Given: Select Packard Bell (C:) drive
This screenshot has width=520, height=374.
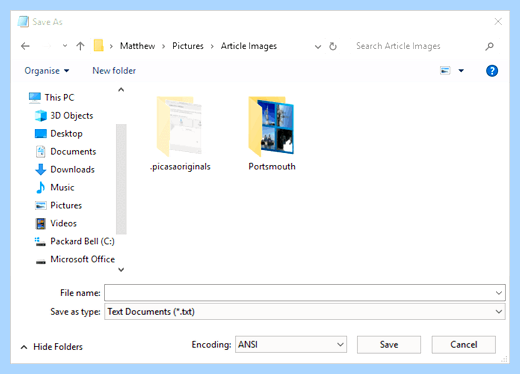Looking at the screenshot, I should pyautogui.click(x=82, y=241).
